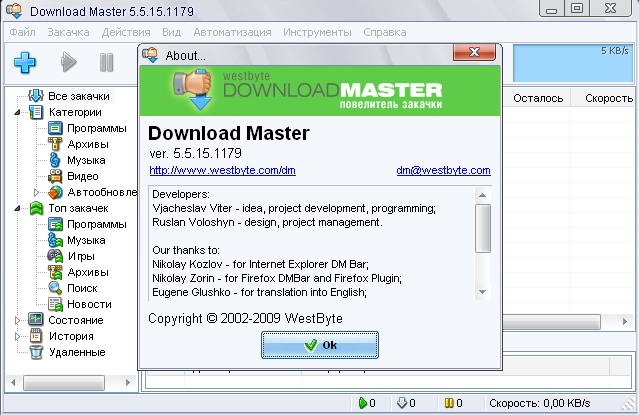639x415 pixels.
Task: Click the ver. 5.5.15.1179 version text
Action: (195, 153)
